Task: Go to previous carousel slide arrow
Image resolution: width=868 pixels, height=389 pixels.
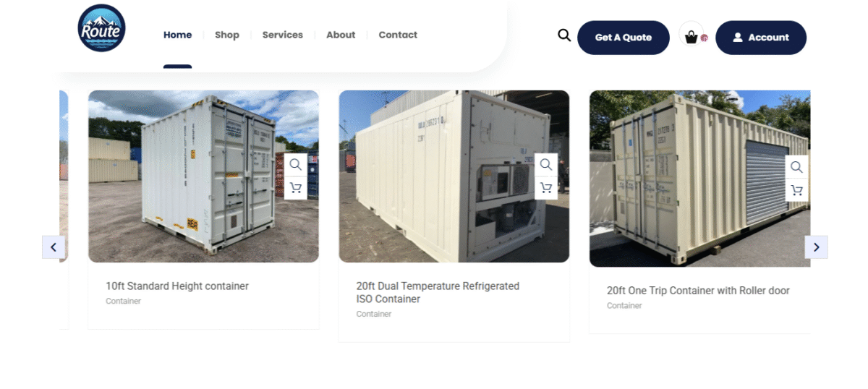Action: coord(54,247)
